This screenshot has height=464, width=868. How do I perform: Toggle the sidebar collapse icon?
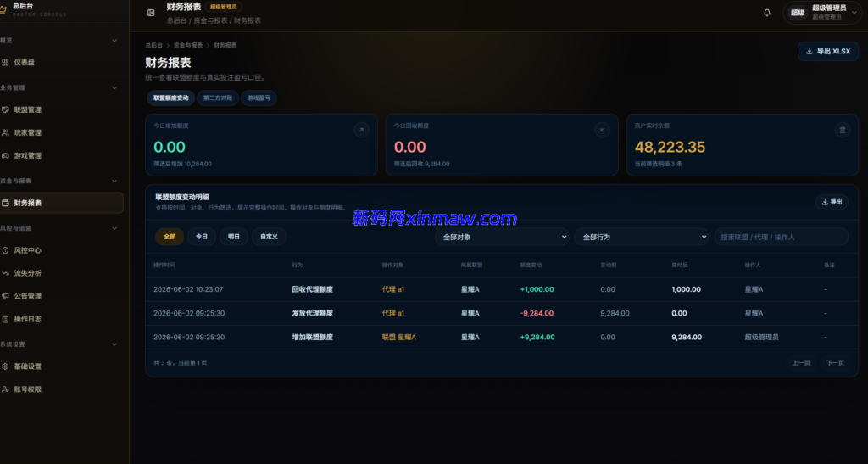(151, 13)
